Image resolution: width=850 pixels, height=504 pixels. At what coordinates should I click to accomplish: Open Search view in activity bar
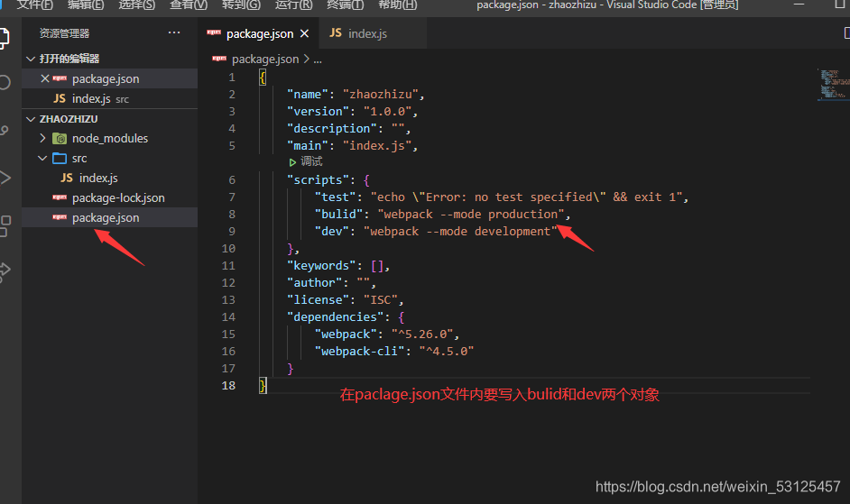tap(4, 82)
